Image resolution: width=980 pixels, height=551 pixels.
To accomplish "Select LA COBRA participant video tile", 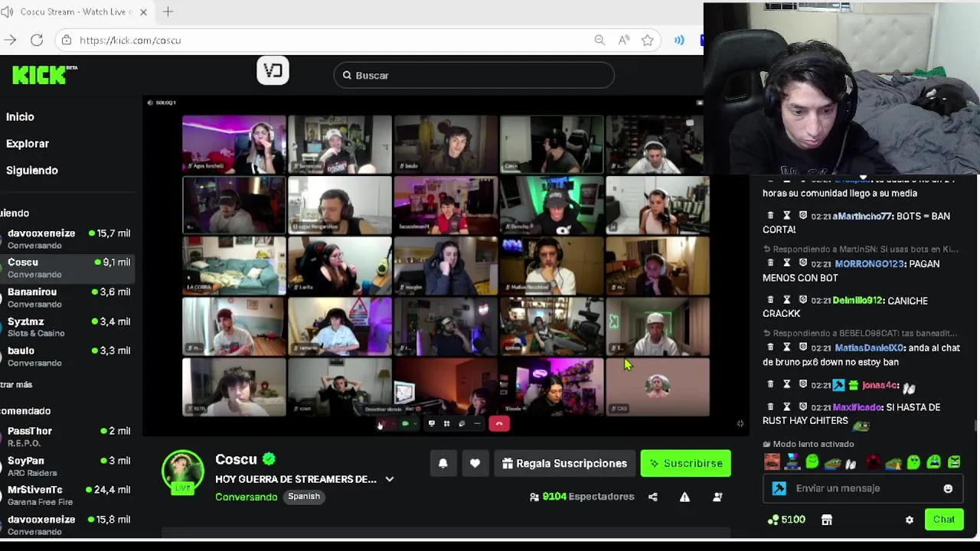I will click(x=234, y=266).
